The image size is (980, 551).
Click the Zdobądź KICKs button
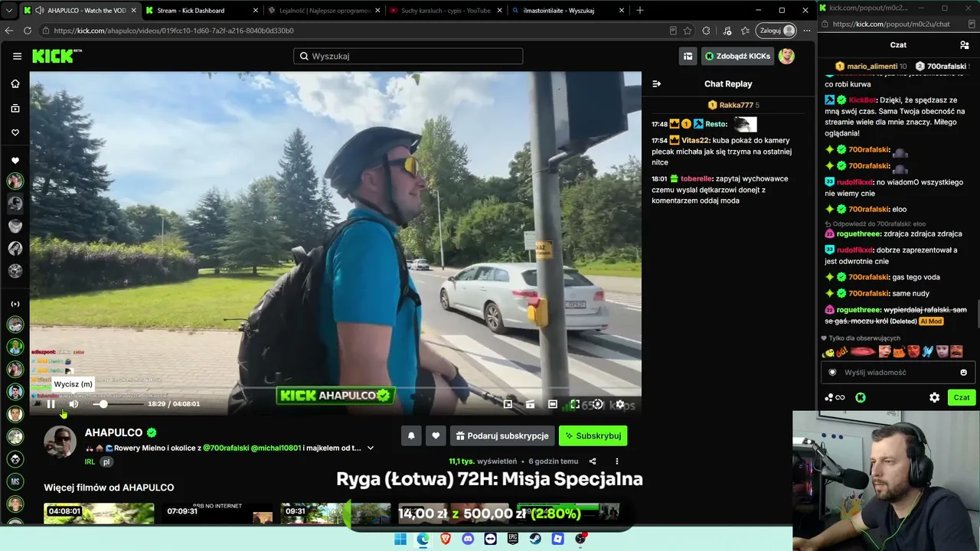click(x=738, y=56)
